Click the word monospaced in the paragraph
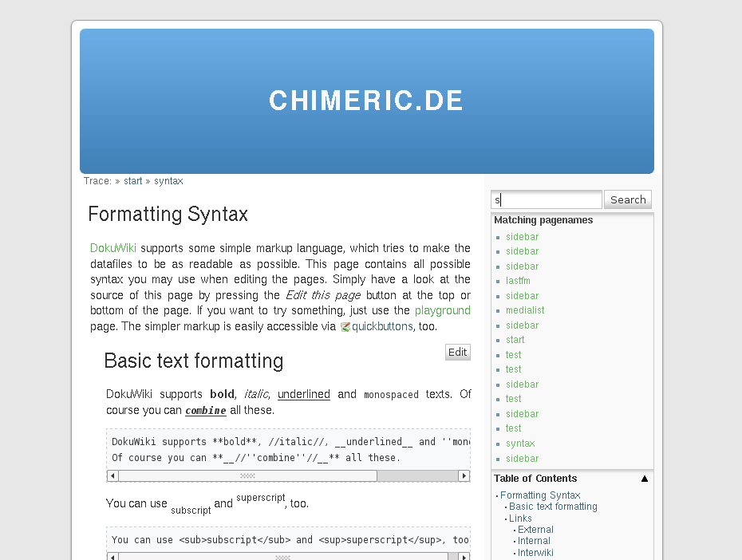 click(x=392, y=395)
